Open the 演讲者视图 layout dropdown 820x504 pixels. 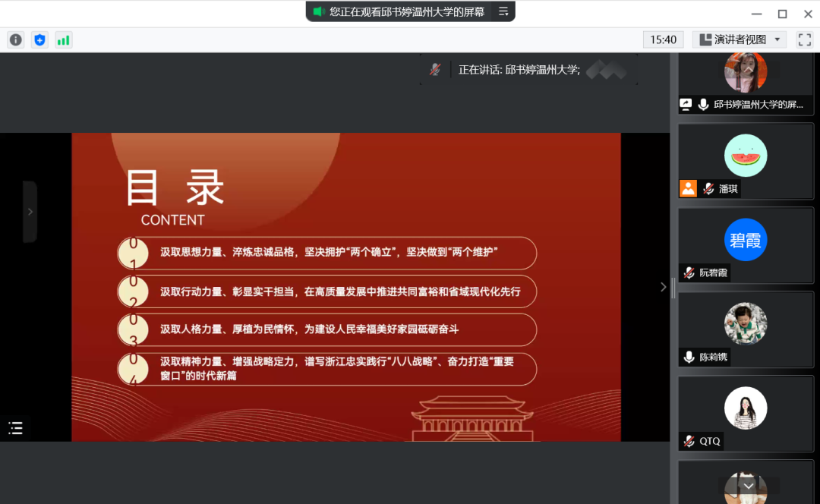click(740, 39)
